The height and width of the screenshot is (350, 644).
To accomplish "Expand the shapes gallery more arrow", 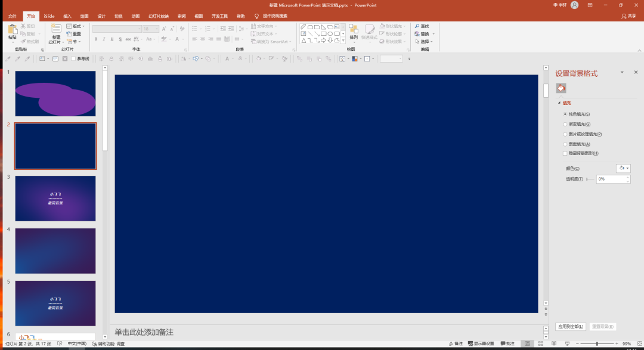I will [x=343, y=41].
